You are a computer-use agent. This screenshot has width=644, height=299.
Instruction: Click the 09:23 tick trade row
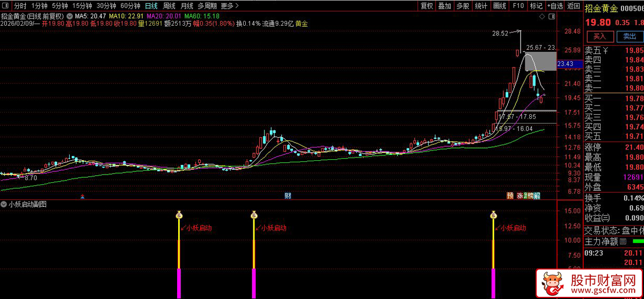(x=614, y=253)
